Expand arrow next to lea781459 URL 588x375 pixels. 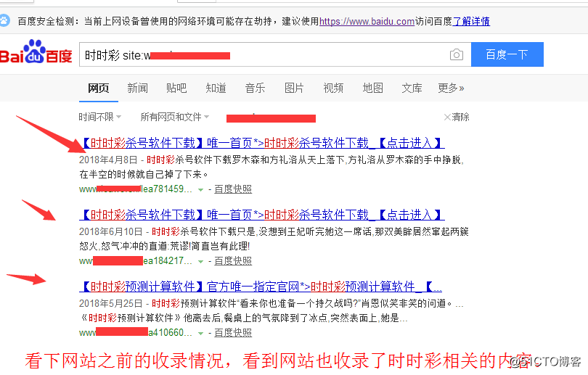click(x=200, y=189)
